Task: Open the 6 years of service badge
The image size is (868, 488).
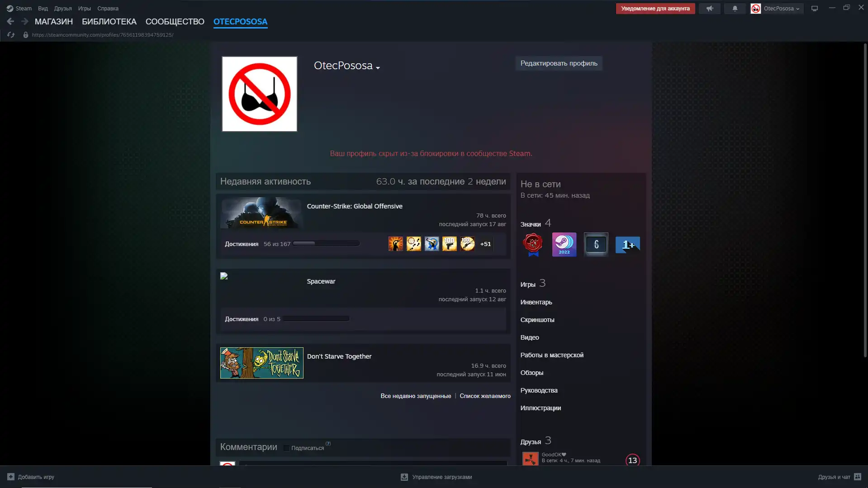Action: 596,245
